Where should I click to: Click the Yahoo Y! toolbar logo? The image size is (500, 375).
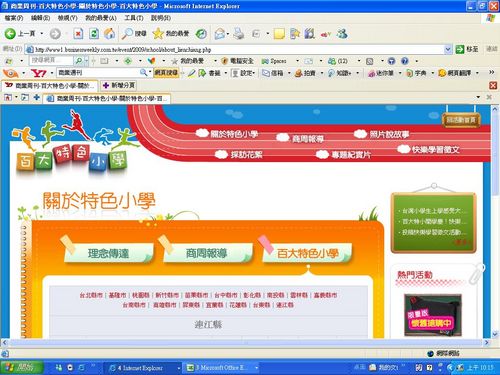(38, 73)
